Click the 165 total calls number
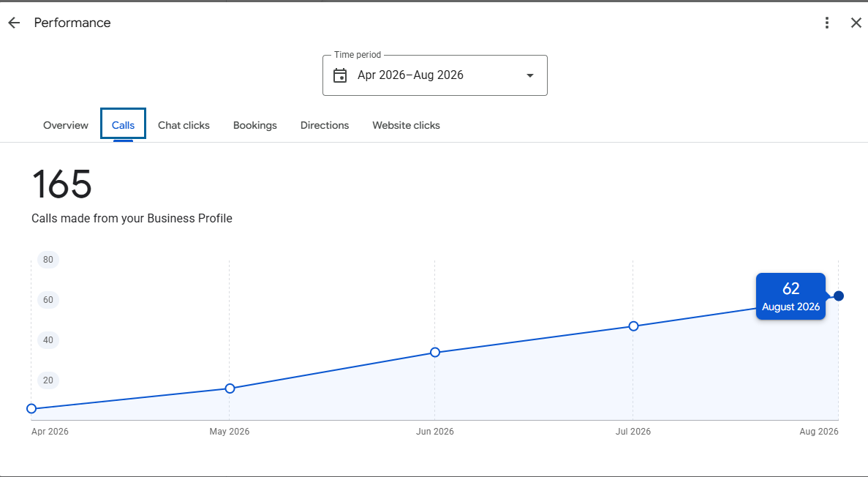868x477 pixels. 62,184
